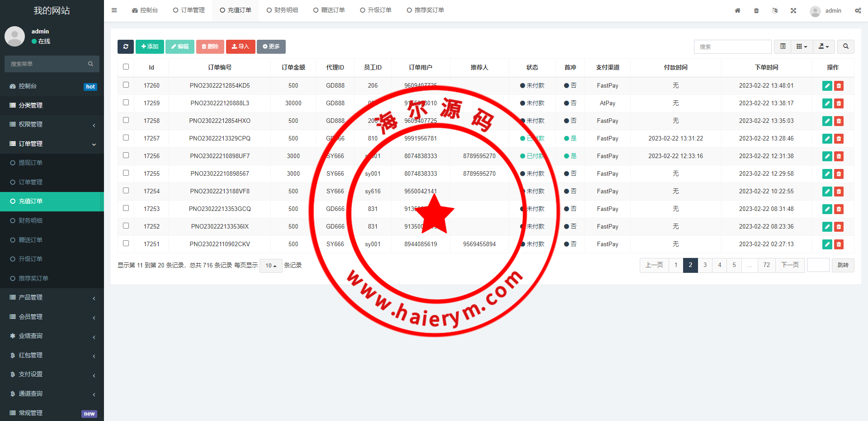Viewport: 868px width, 421px height.
Task: Click the magnifier advanced search button
Action: click(x=845, y=47)
